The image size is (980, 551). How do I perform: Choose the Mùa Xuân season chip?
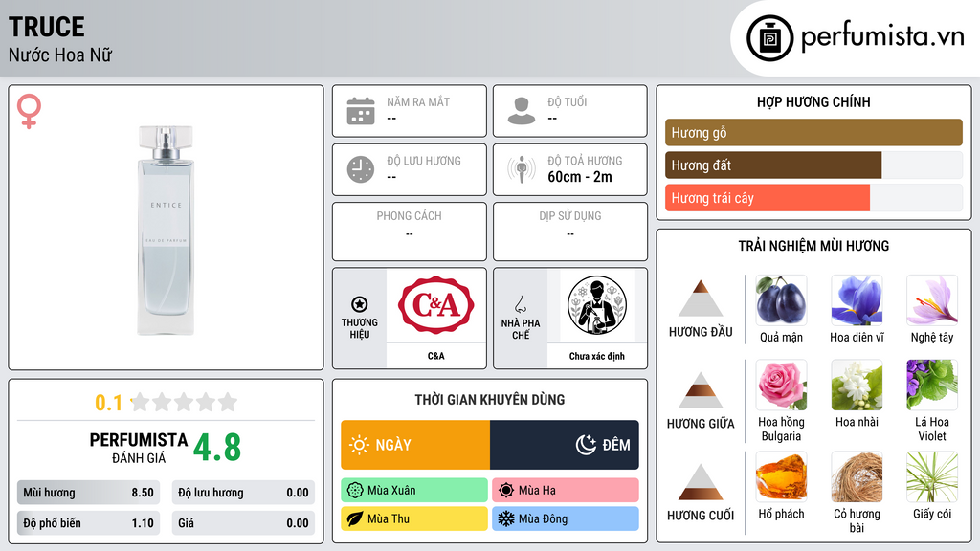tap(414, 490)
